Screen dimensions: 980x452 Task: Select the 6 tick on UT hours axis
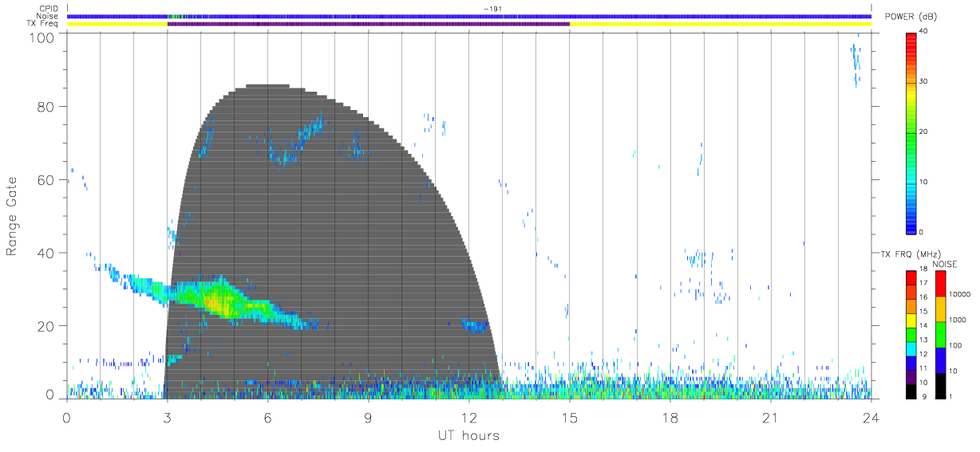click(268, 418)
